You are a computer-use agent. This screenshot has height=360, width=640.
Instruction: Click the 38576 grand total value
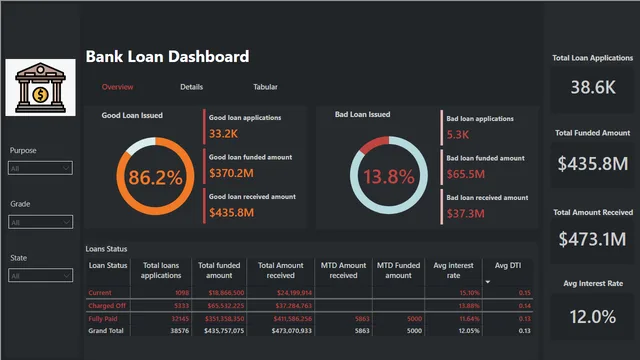[x=180, y=331]
